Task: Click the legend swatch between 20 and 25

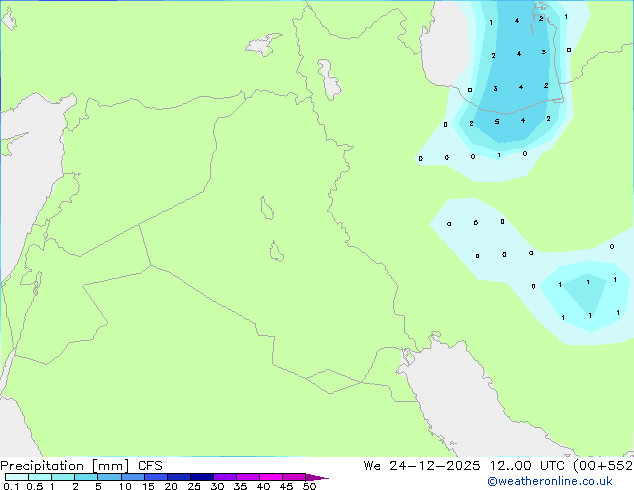Action: coord(179,477)
